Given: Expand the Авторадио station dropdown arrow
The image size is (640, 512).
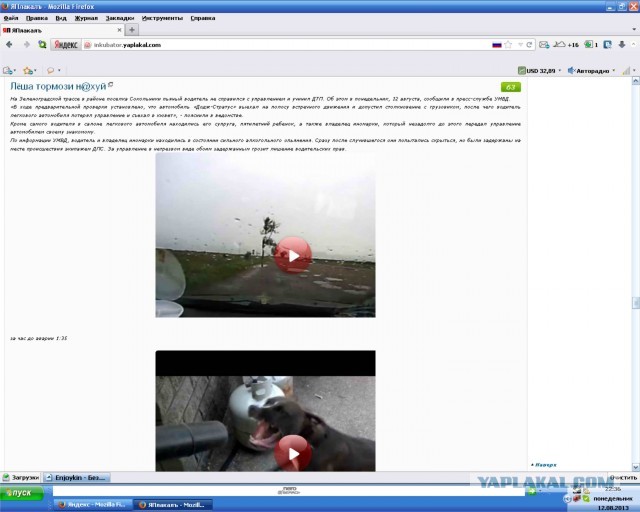Looking at the screenshot, I should [613, 71].
